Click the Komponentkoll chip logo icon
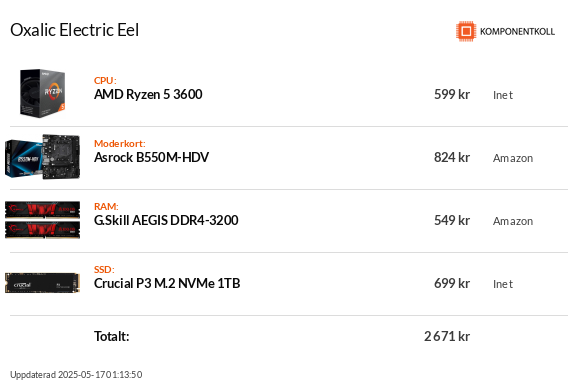The width and height of the screenshot is (577, 388). 466,31
